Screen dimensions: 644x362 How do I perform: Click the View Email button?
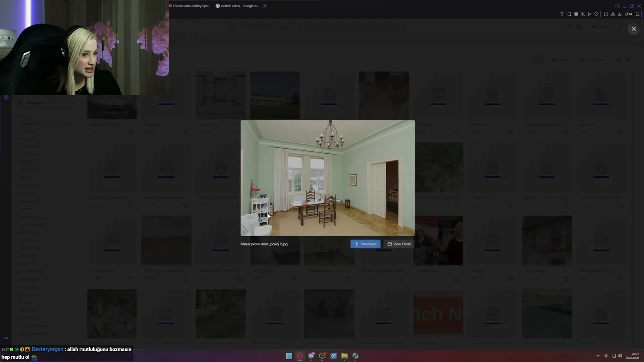click(x=399, y=244)
